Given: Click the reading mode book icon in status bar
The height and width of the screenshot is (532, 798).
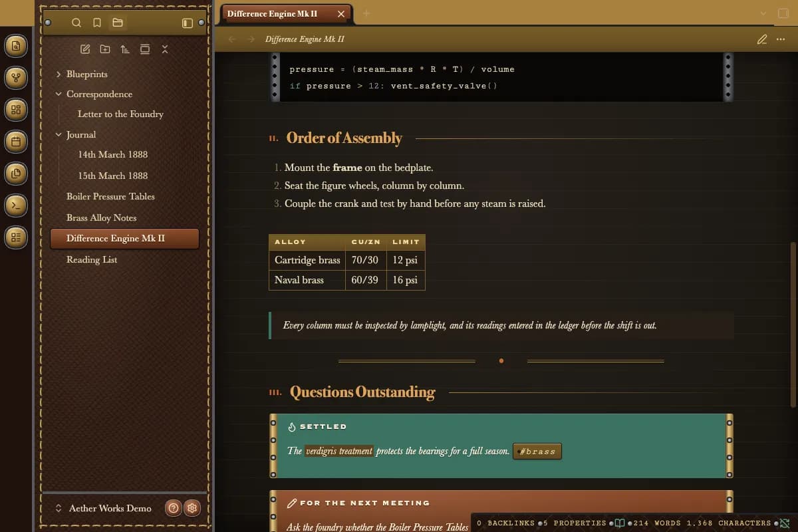Looking at the screenshot, I should pyautogui.click(x=620, y=523).
